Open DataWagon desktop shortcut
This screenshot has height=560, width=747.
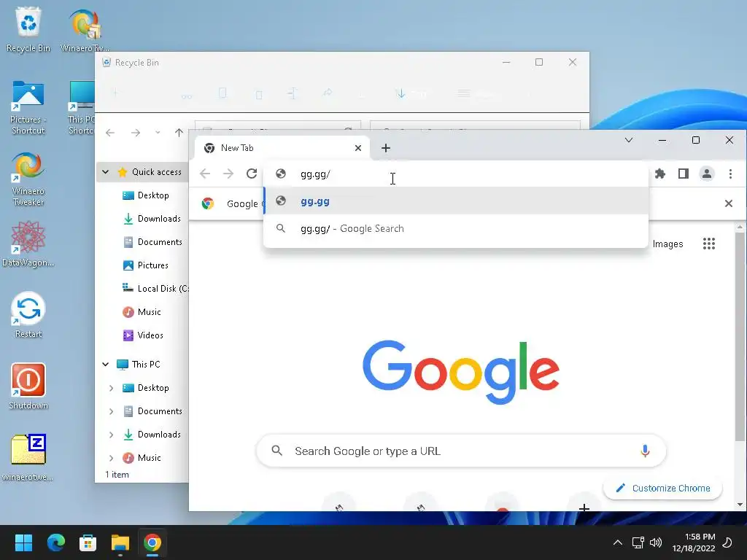click(x=28, y=243)
